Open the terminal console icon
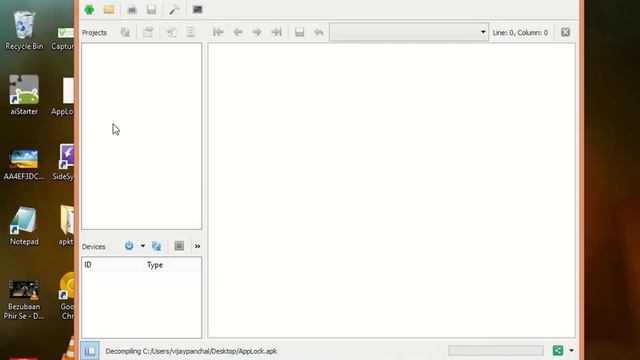 [198, 9]
